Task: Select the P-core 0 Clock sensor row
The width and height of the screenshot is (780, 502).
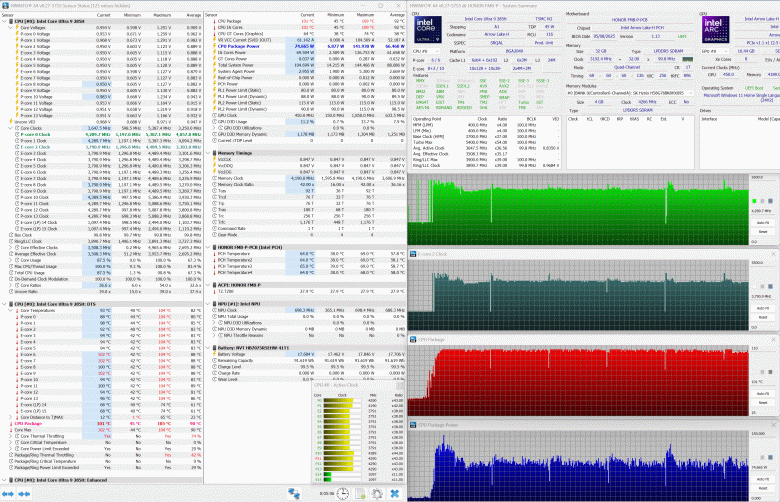Action: (102, 134)
